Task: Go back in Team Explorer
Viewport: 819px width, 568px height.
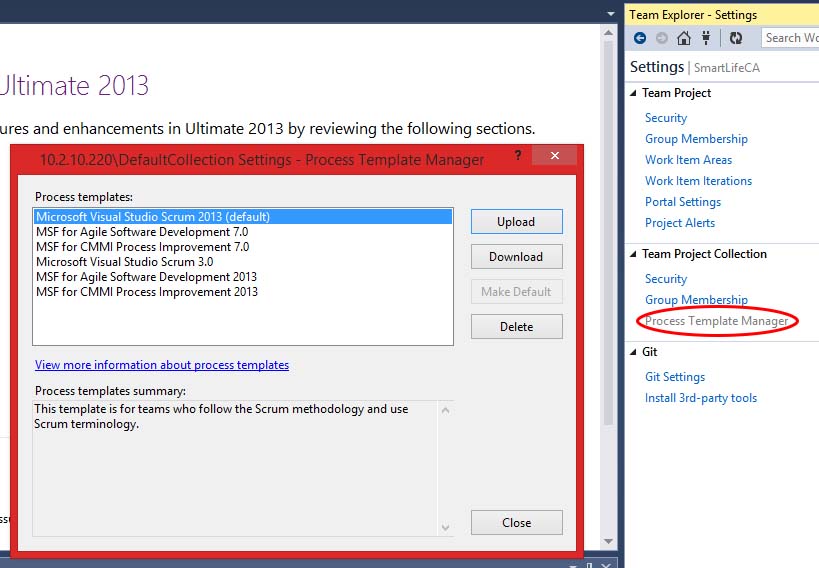Action: (x=640, y=38)
